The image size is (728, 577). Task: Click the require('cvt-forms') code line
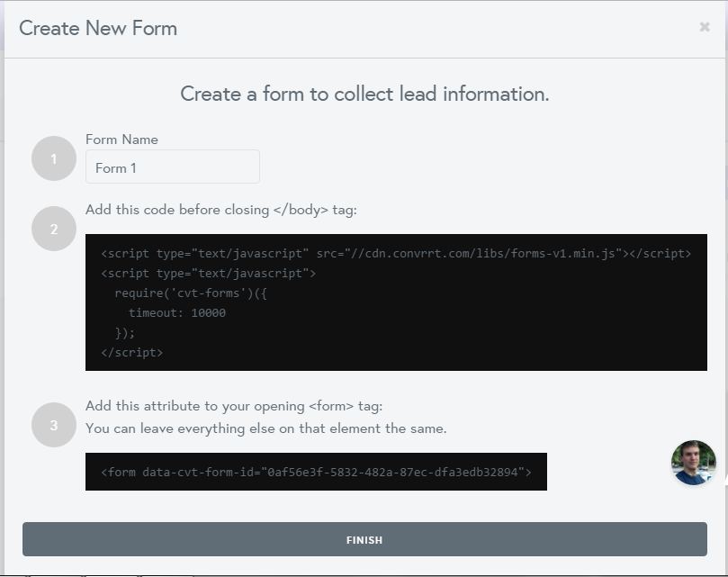pos(191,293)
